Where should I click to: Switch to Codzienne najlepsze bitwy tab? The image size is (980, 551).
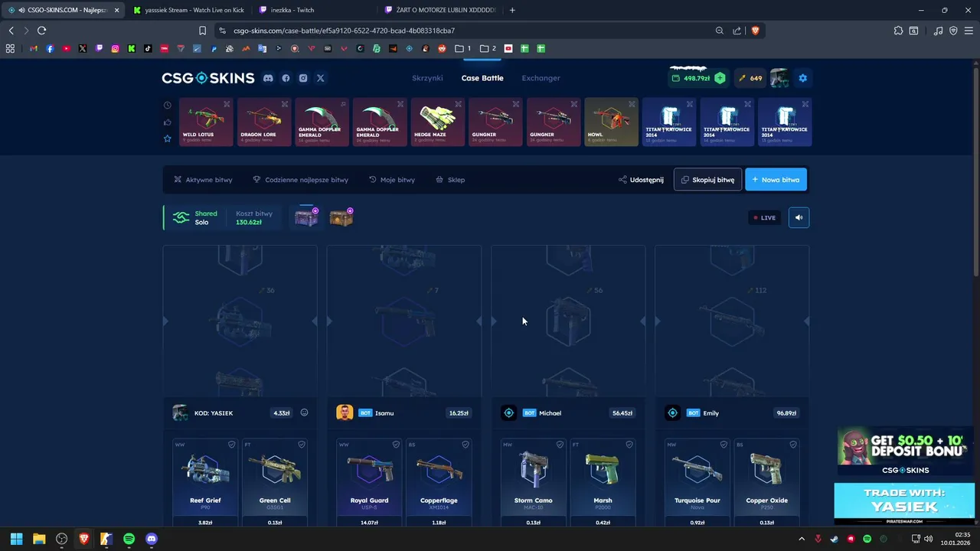[300, 180]
